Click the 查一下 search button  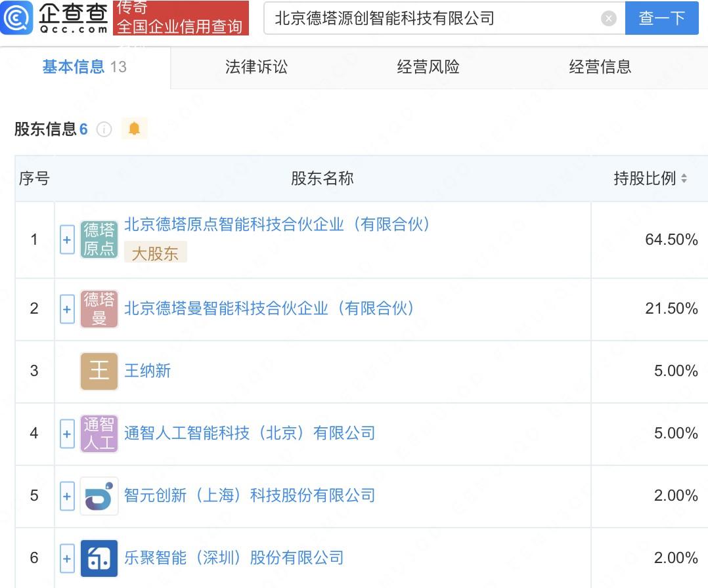661,18
